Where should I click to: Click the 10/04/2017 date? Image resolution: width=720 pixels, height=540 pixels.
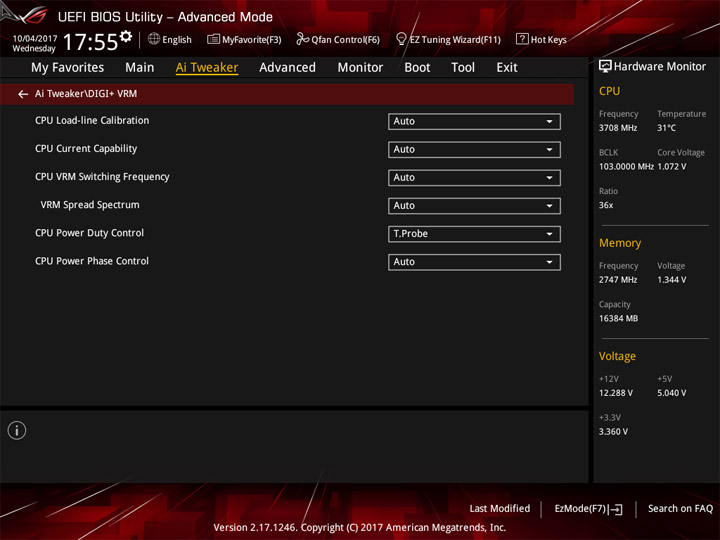(35, 38)
